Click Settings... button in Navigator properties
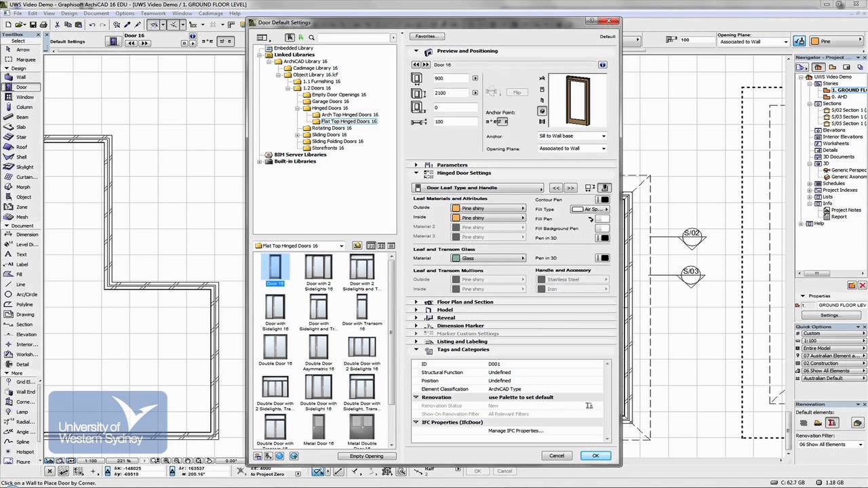The width and height of the screenshot is (868, 488). 830,315
